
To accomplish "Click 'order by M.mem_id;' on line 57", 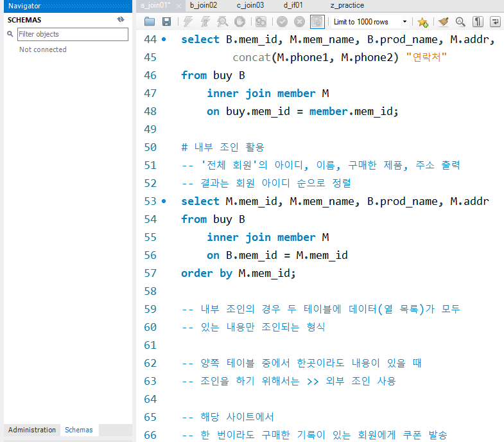I will [238, 274].
